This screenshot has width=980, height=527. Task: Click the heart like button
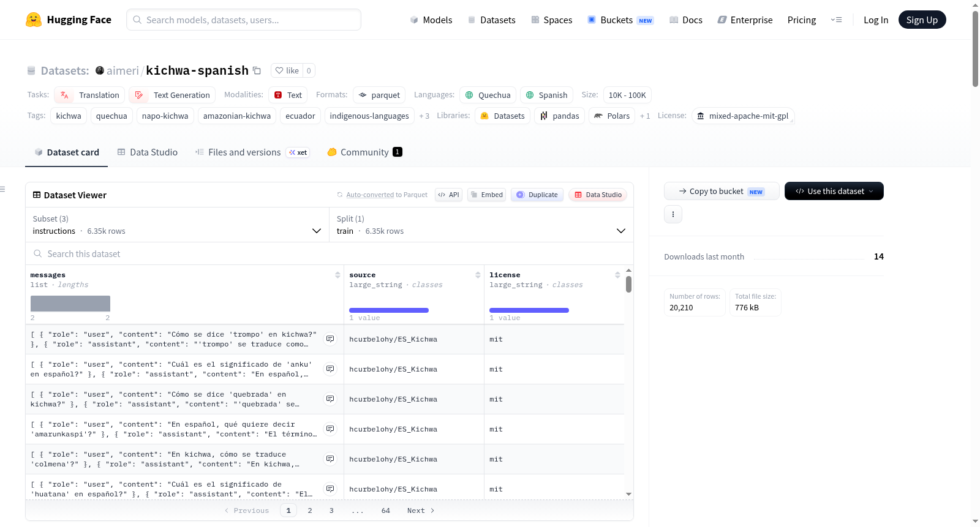pos(287,70)
